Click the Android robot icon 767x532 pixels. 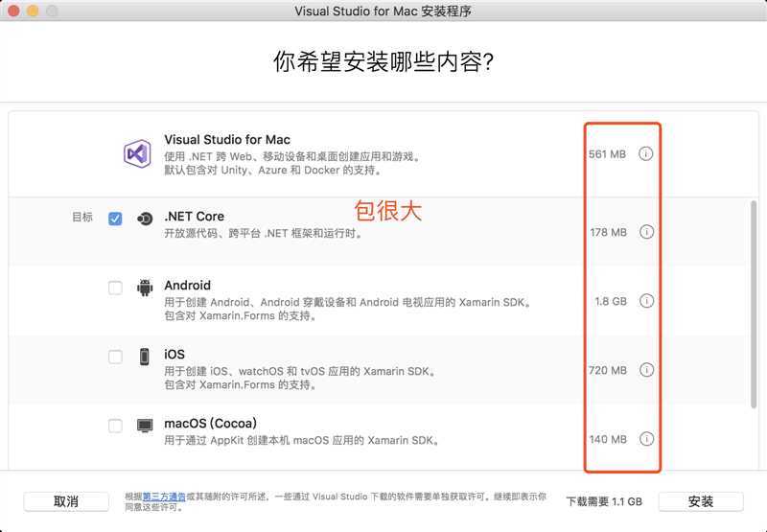145,288
